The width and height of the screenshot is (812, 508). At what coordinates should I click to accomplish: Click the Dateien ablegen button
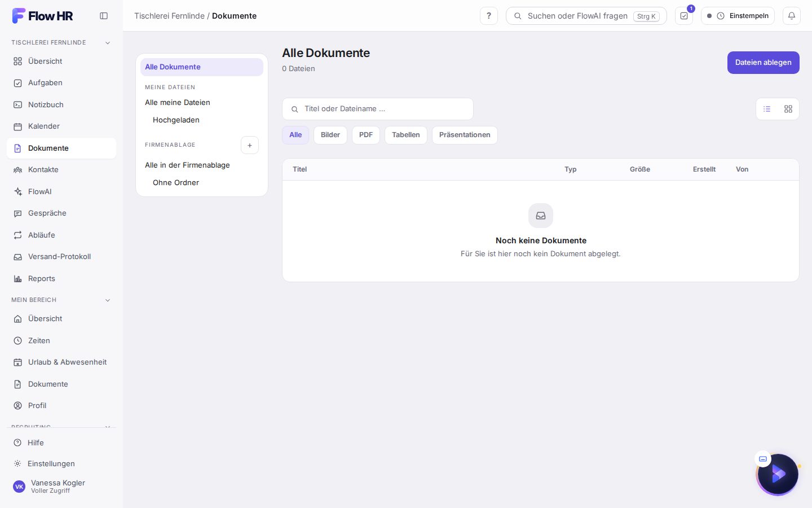click(x=764, y=63)
